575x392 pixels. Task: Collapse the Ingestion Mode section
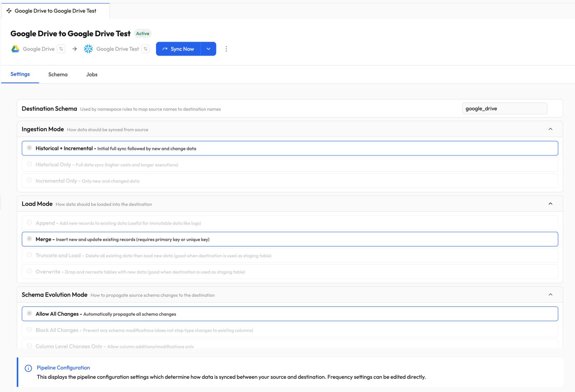[550, 129]
